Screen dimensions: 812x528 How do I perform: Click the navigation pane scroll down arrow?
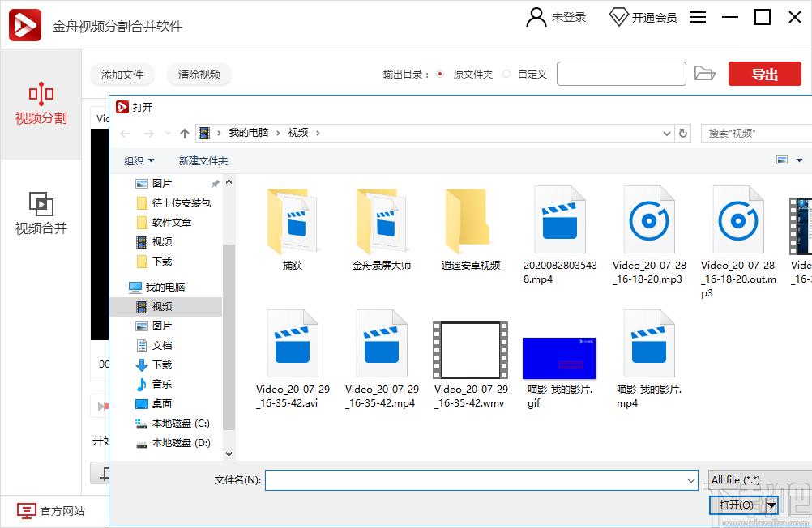[x=229, y=454]
